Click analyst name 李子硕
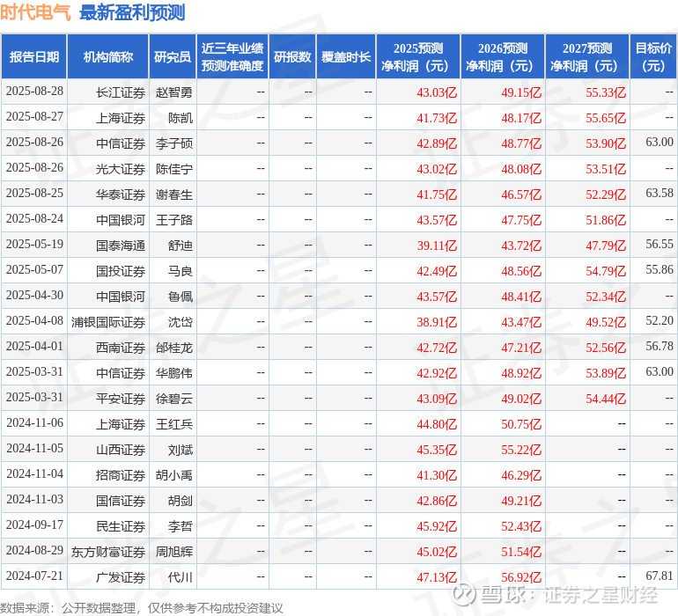The width and height of the screenshot is (678, 616). [x=173, y=143]
